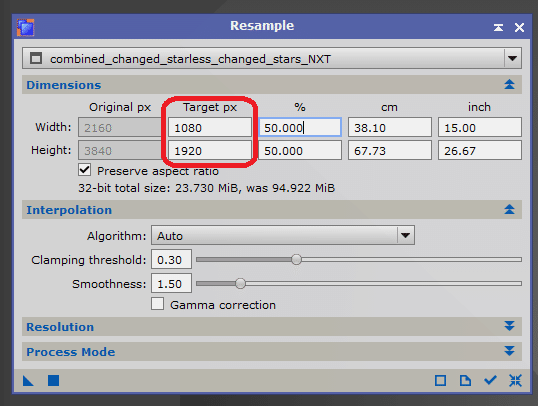Expand the Resolution section
This screenshot has height=406, width=538.
510,326
